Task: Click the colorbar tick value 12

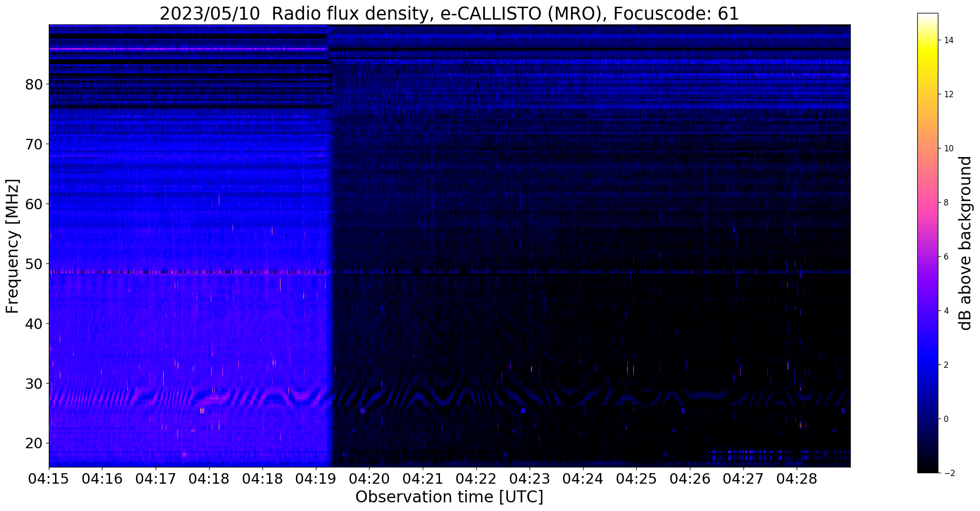Action: pos(948,94)
